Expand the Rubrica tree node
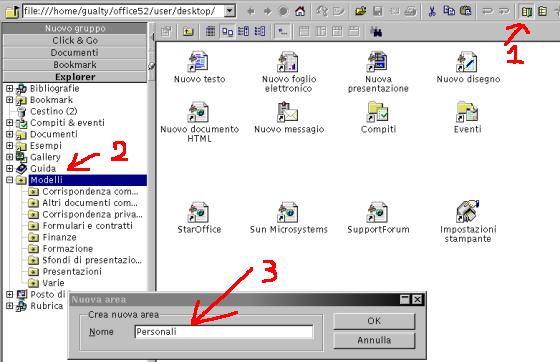This screenshot has width=560, height=362. [10, 306]
